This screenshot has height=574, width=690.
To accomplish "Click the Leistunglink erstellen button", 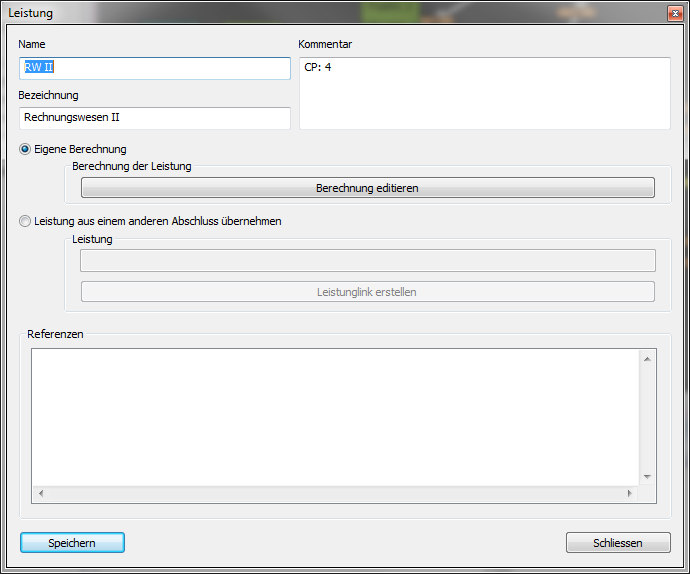I will 367,292.
